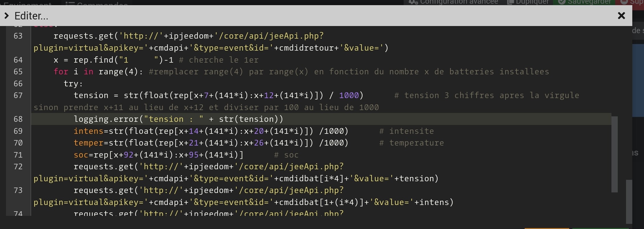Click '+tension)' at the end of line 72

(416, 179)
